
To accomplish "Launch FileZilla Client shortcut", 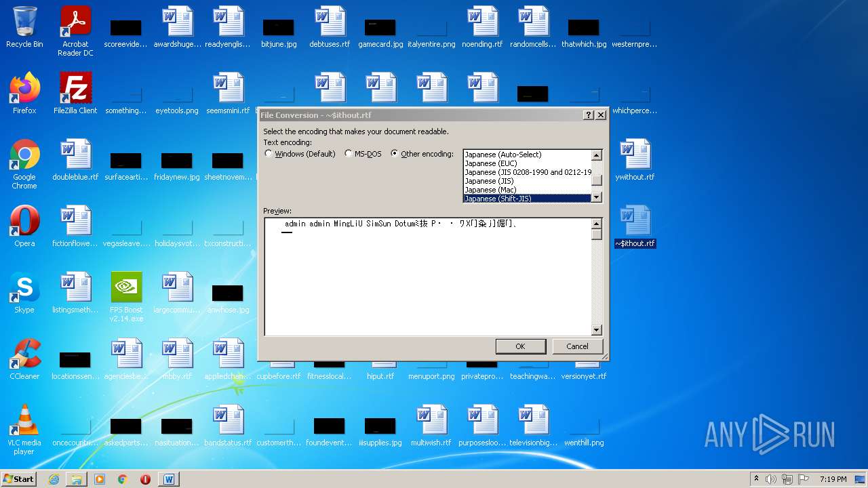I will (x=75, y=94).
